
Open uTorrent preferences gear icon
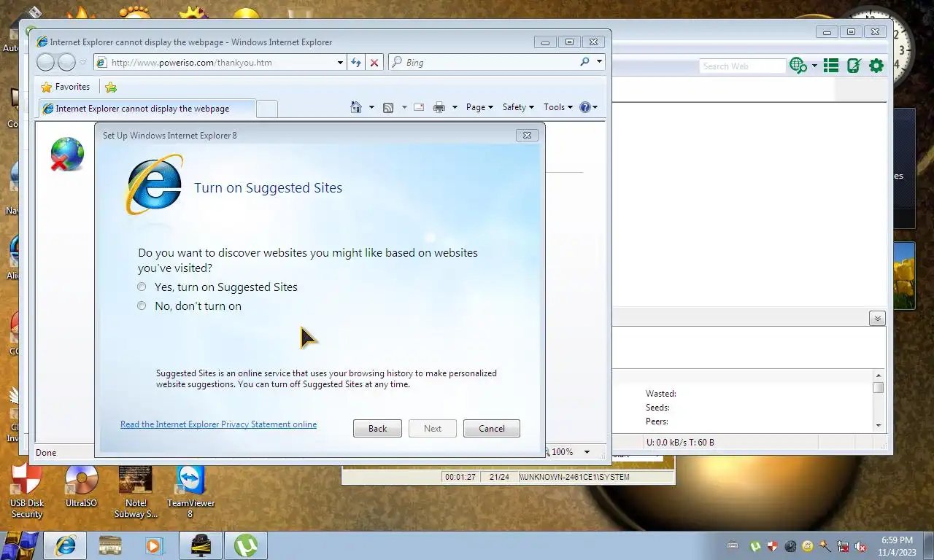876,66
